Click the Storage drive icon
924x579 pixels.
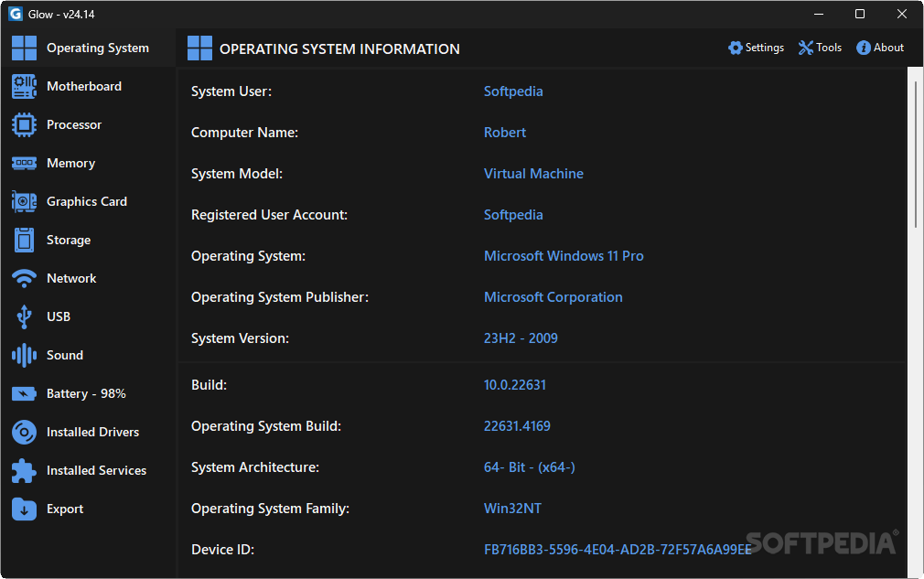point(24,240)
